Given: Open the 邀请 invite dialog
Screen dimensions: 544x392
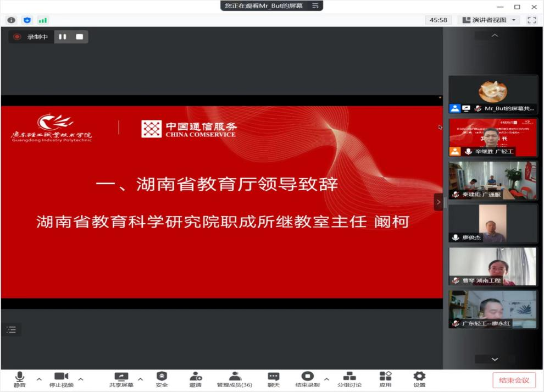Looking at the screenshot, I should pos(196,379).
